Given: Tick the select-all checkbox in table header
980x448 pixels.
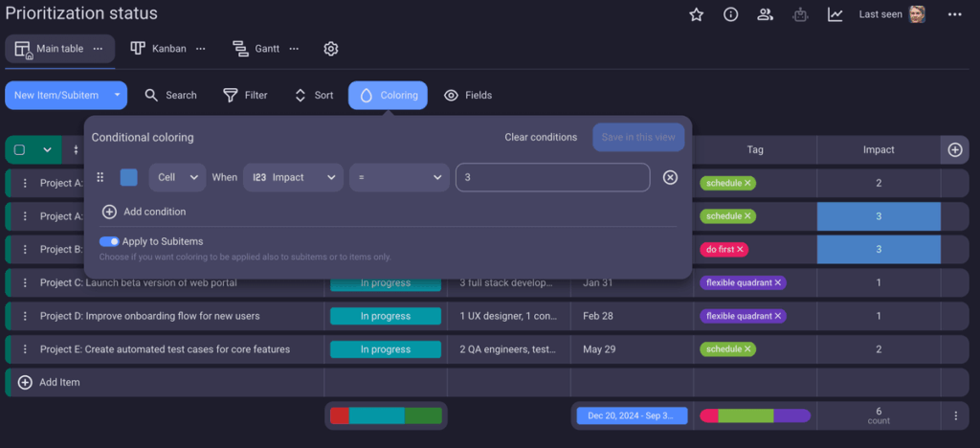Looking at the screenshot, I should (x=19, y=150).
